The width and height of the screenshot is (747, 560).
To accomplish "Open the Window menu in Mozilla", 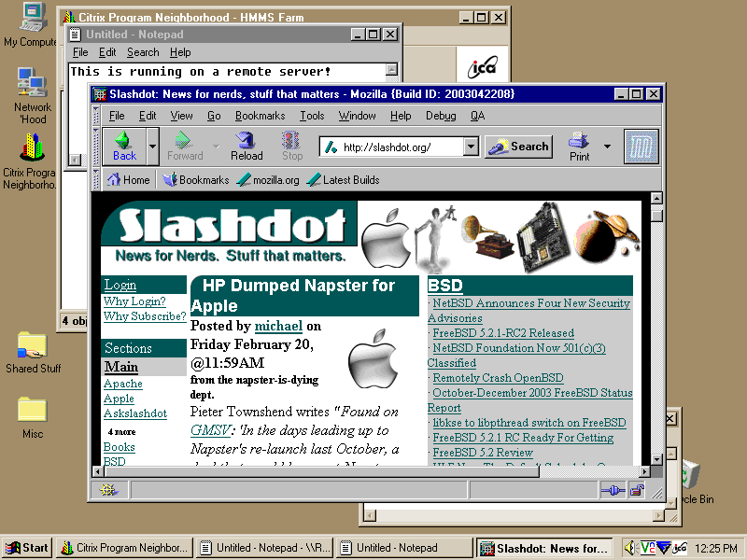I will (x=358, y=116).
